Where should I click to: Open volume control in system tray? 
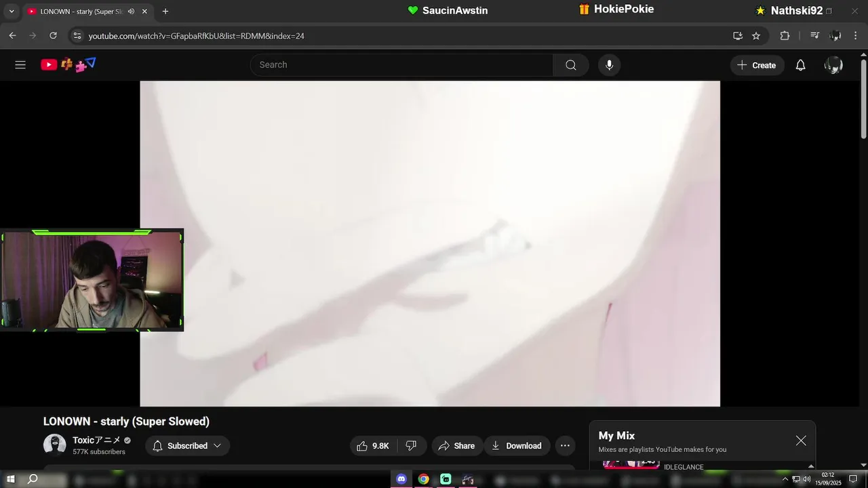click(x=807, y=479)
